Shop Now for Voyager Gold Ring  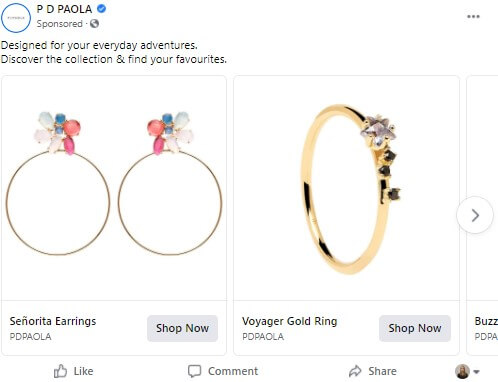click(x=415, y=328)
